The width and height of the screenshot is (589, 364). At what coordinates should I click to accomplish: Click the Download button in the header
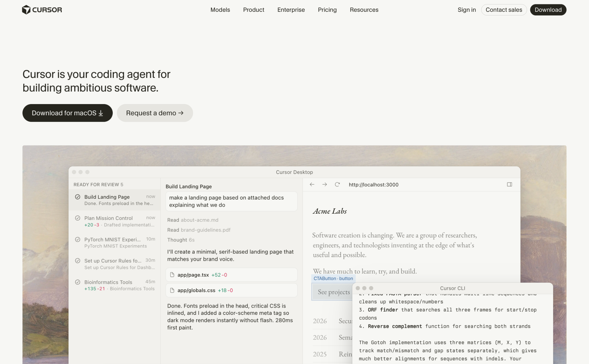tap(548, 10)
